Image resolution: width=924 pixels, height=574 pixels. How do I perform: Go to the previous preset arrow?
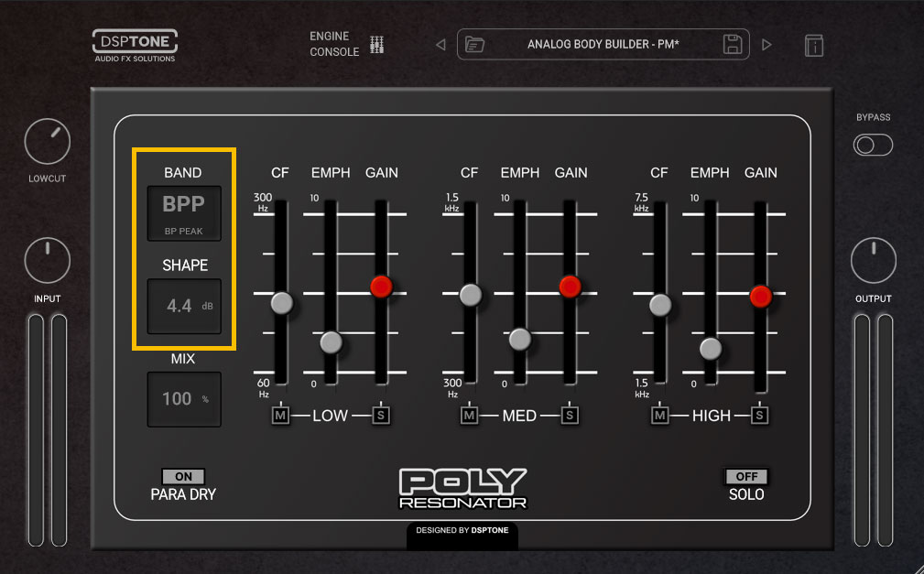click(x=440, y=45)
